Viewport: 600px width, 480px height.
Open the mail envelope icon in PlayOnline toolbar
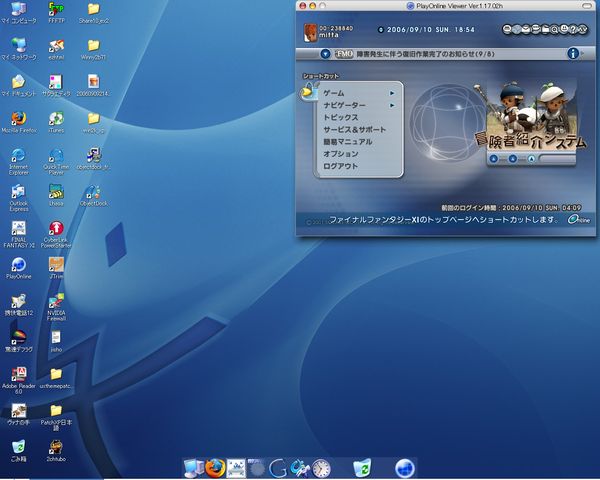[526, 29]
